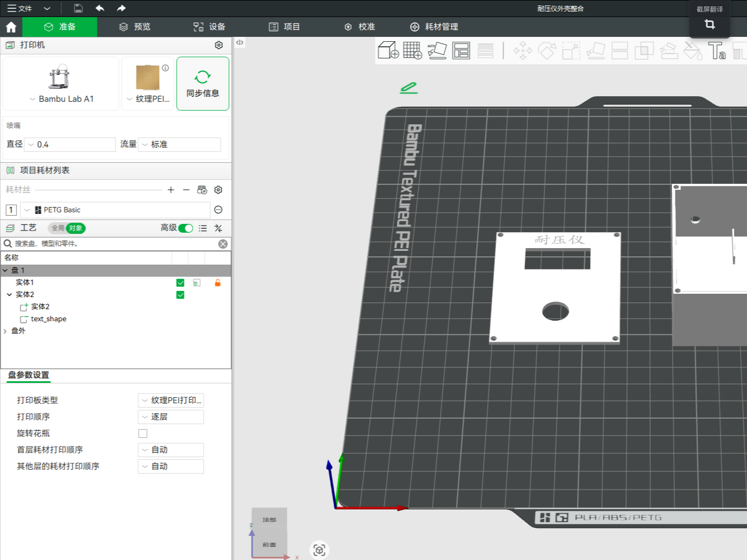Click the process list view icon
This screenshot has width=747, height=560.
coord(203,228)
